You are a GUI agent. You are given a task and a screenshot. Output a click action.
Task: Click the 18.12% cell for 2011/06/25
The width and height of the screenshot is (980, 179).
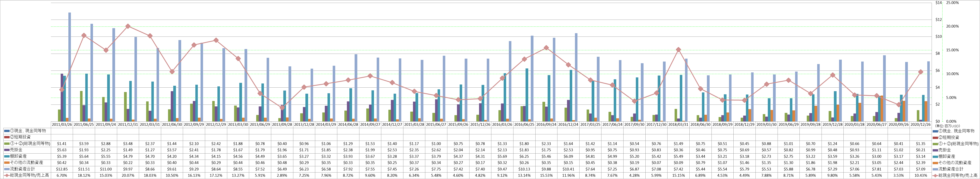[84, 175]
